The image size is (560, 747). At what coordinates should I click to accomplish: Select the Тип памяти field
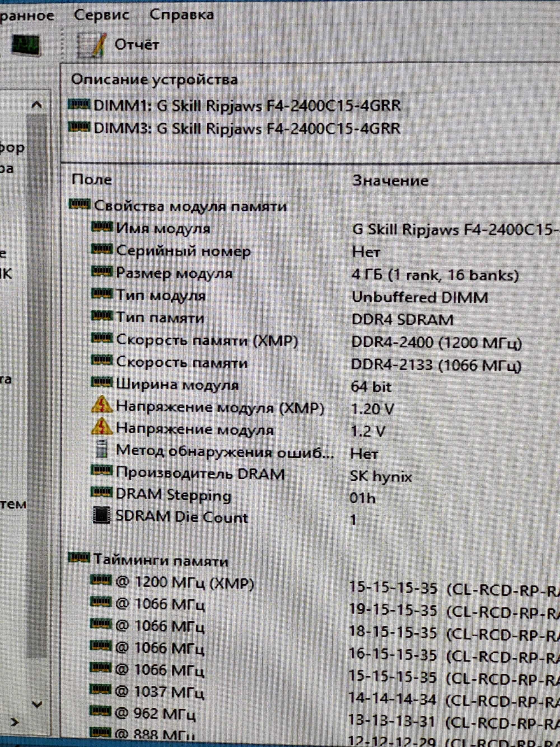pyautogui.click(x=160, y=318)
